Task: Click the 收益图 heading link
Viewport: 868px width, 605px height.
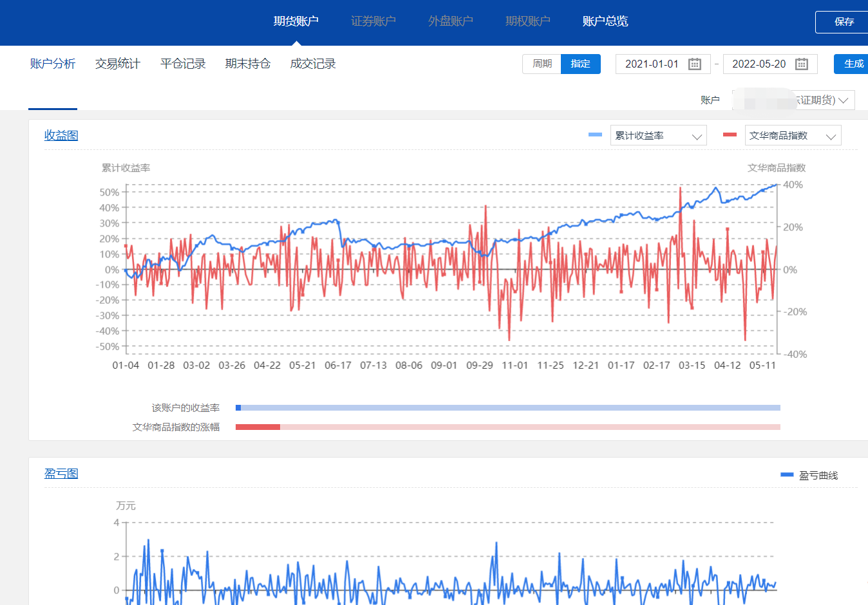Action: [x=61, y=135]
